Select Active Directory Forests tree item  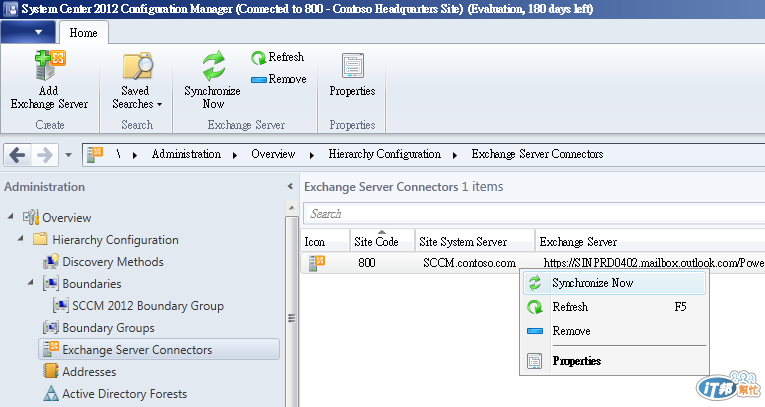point(124,393)
